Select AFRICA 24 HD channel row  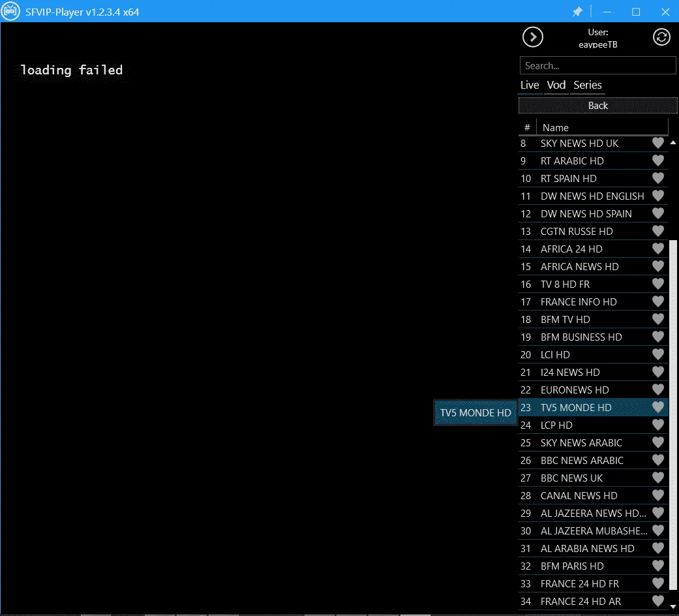[594, 249]
